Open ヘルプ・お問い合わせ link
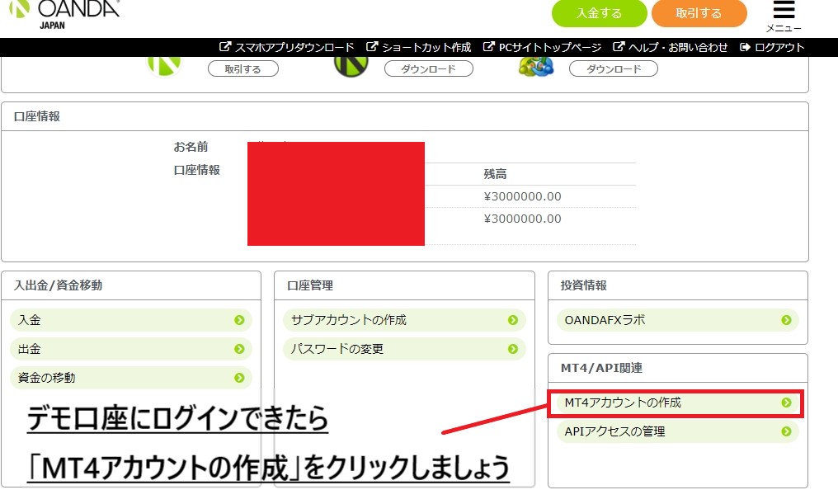The height and width of the screenshot is (504, 838). tap(678, 47)
